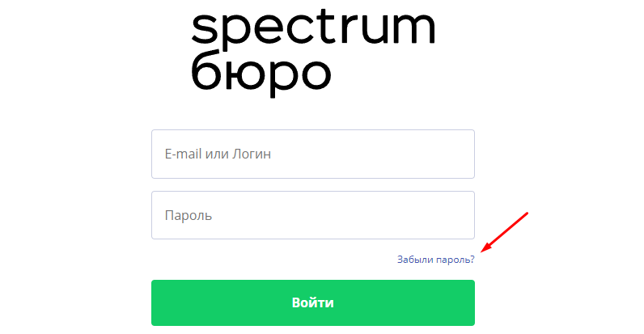The height and width of the screenshot is (334, 644).
Task: Follow the forgot password link
Action: tap(435, 260)
